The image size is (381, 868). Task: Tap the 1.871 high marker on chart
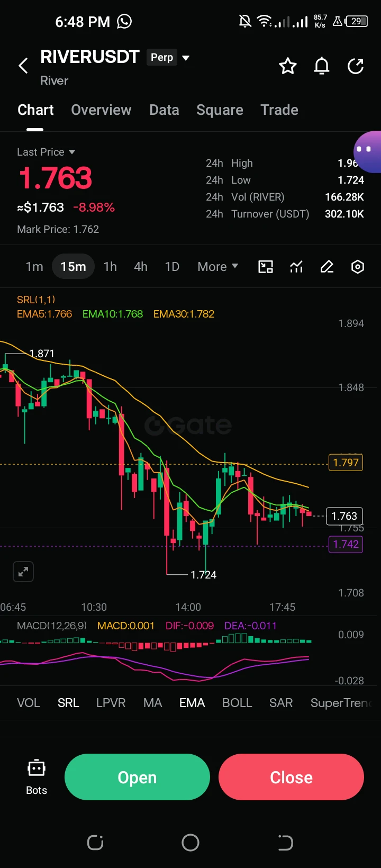click(42, 354)
